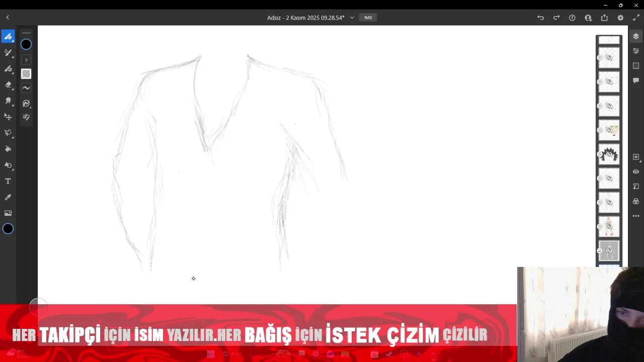Viewport: 644px width, 362px height.
Task: Click the document name Adsız - 2 Kasım 2025
Action: click(305, 18)
